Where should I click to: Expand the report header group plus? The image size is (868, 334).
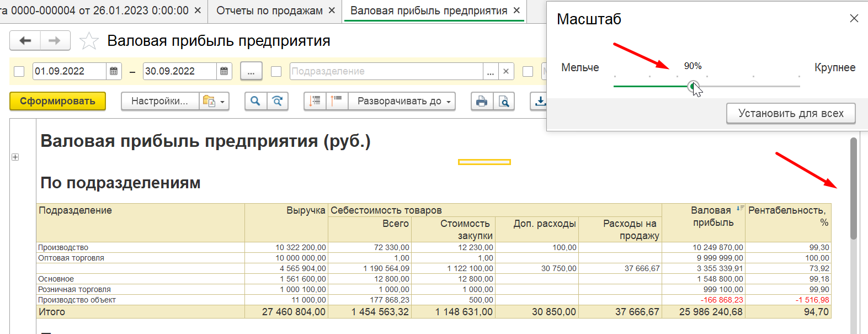click(x=15, y=157)
